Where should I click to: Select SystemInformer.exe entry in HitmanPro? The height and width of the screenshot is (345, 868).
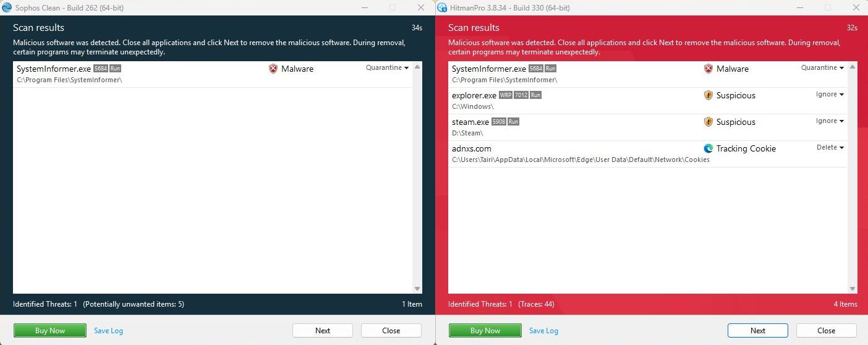tap(648, 74)
